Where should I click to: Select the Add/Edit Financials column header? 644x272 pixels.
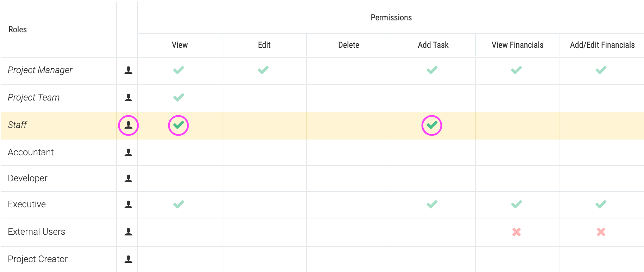[602, 45]
